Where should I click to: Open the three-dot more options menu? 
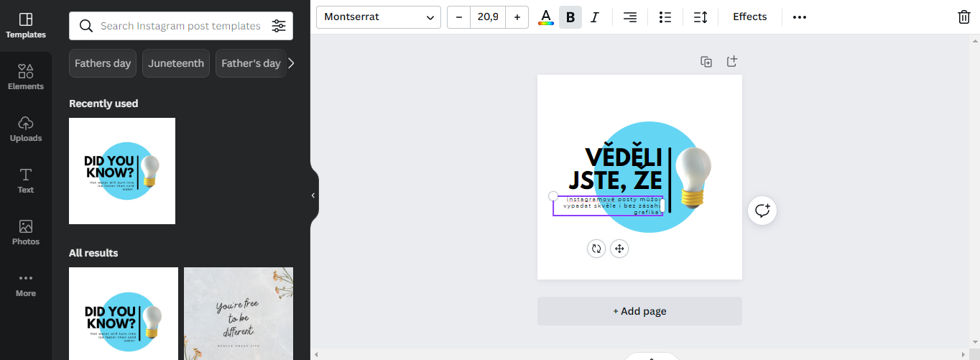tap(800, 17)
